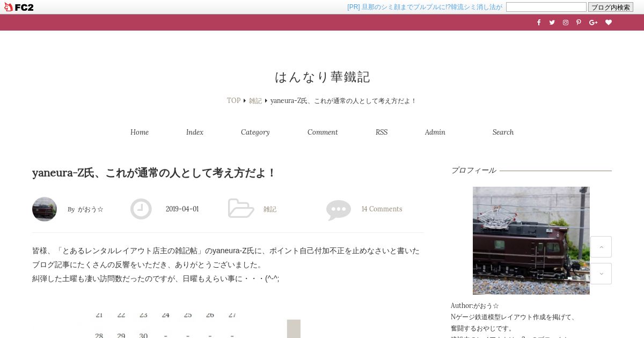644x338 pixels.
Task: Click the scroll-down arrow button
Action: tap(601, 274)
